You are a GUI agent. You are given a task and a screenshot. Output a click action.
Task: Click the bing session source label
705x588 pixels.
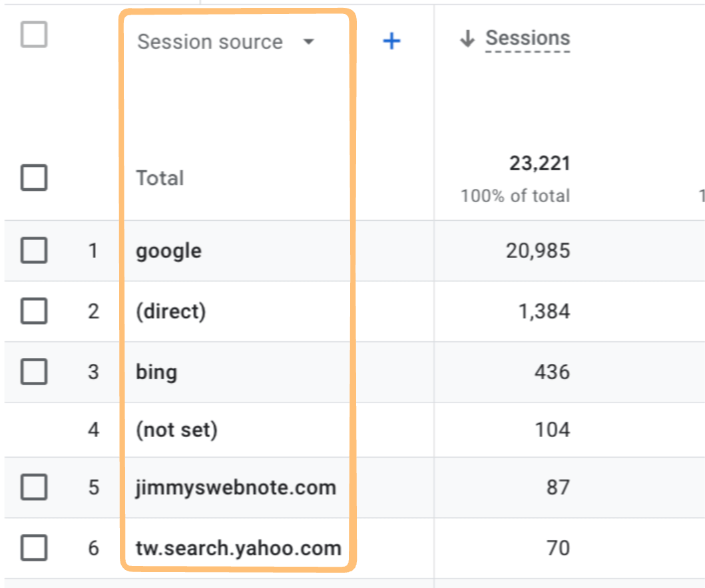tap(156, 372)
